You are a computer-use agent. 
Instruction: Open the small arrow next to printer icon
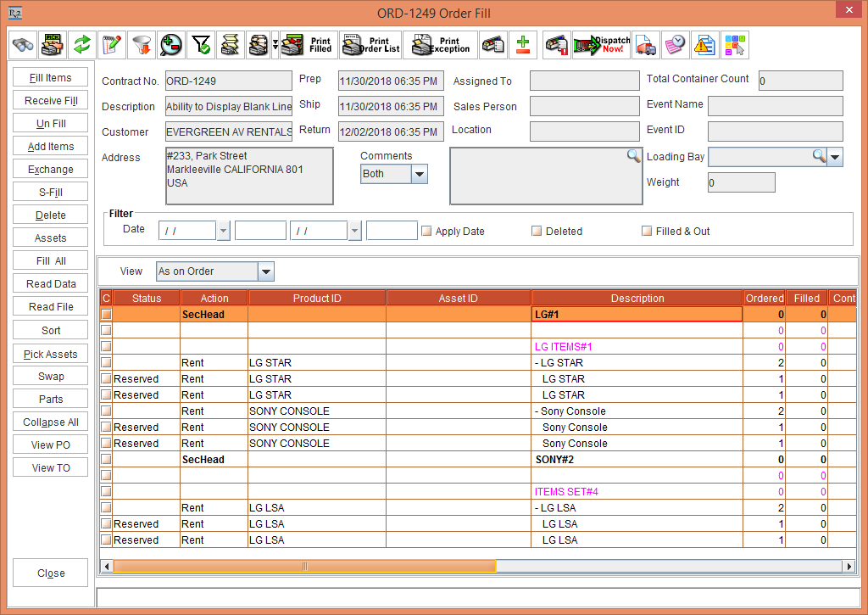pos(275,45)
